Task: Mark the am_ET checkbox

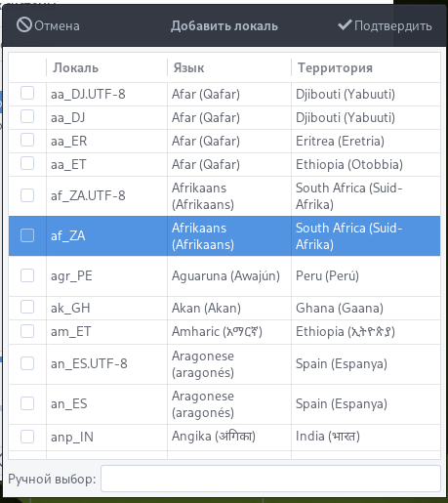Action: 27,331
